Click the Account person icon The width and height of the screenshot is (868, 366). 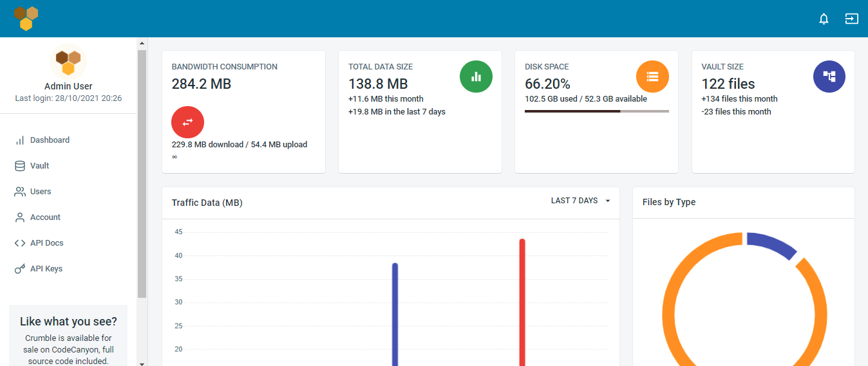(x=20, y=217)
